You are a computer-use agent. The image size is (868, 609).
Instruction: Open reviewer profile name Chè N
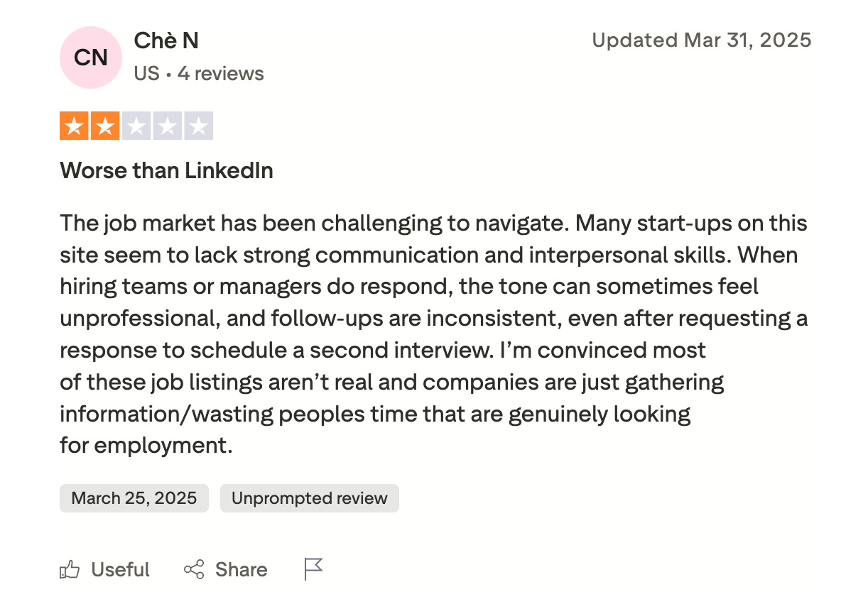coord(166,41)
